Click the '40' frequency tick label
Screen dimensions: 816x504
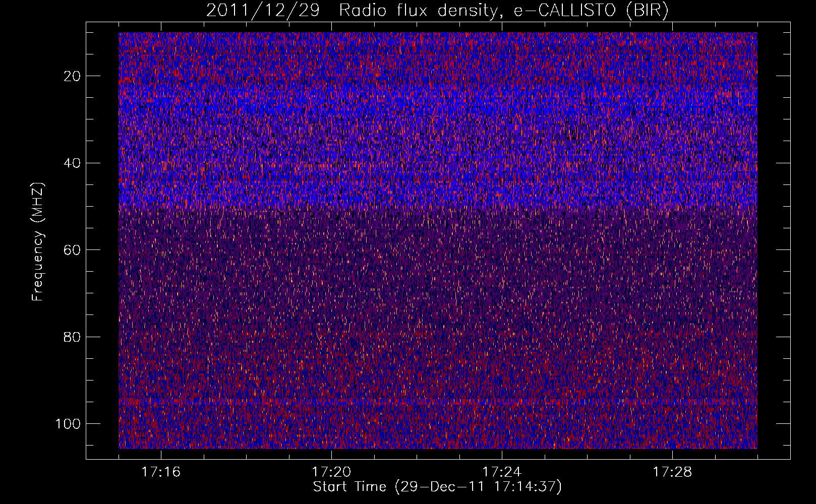pos(73,163)
